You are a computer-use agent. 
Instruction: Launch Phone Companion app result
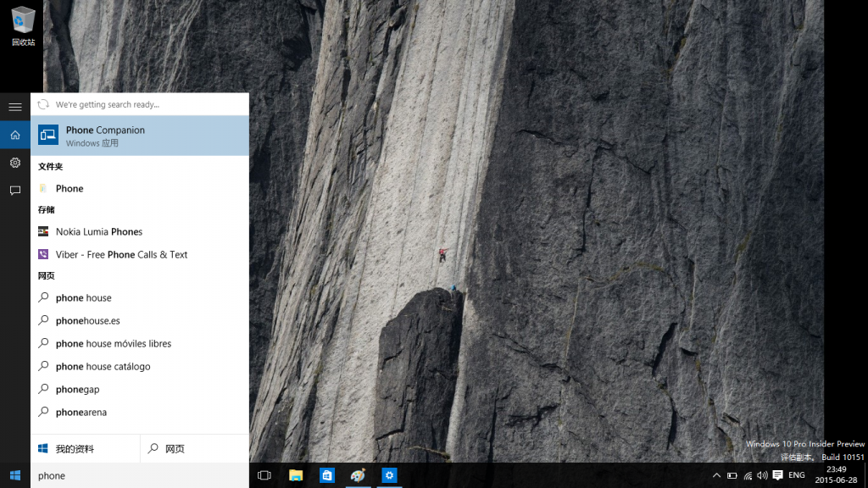click(x=140, y=136)
